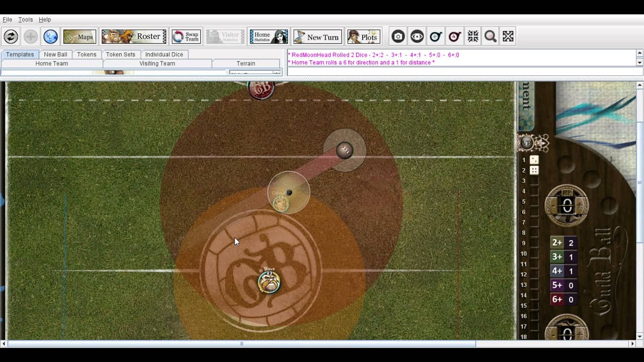Click the 5+ dice result counter
The width and height of the screenshot is (644, 362).
(x=564, y=285)
